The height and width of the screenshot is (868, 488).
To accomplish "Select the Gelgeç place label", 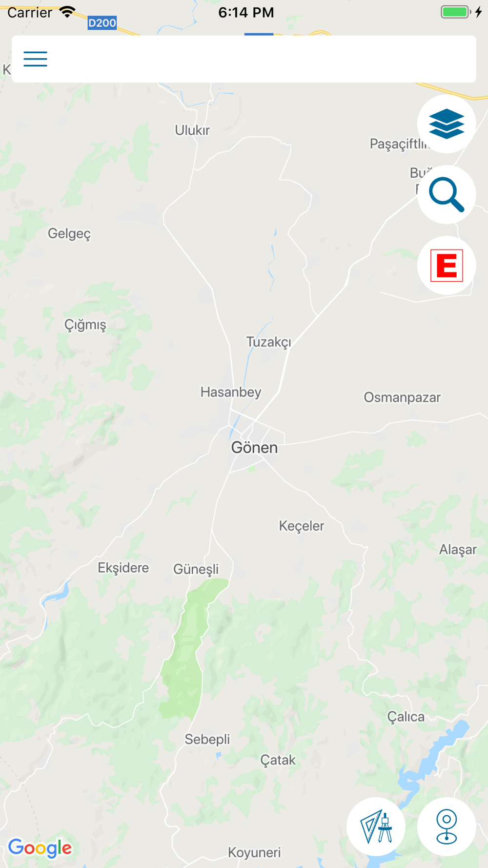I will pyautogui.click(x=69, y=234).
